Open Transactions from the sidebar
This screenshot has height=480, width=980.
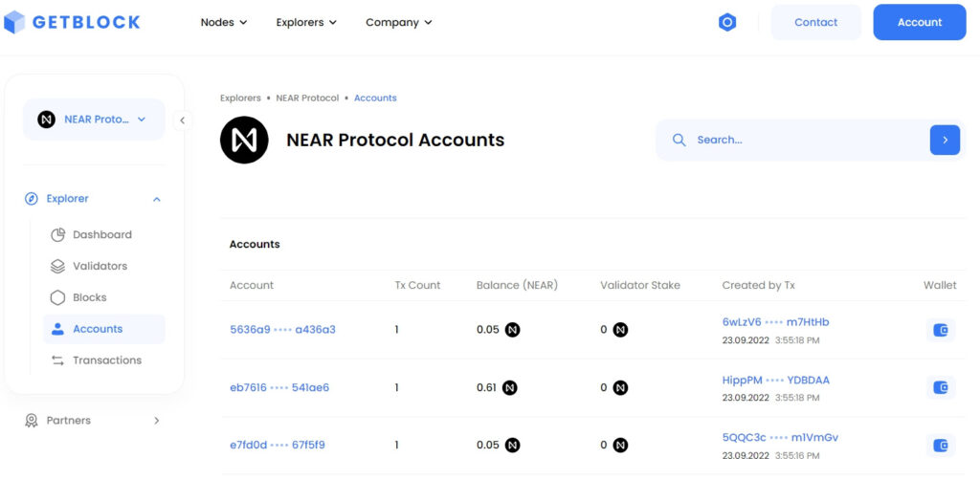tap(106, 360)
